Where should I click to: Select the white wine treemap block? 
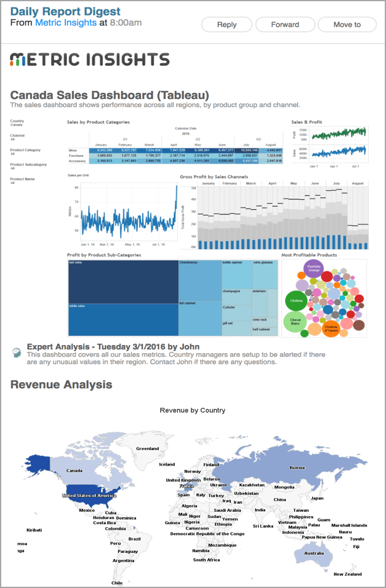123,320
